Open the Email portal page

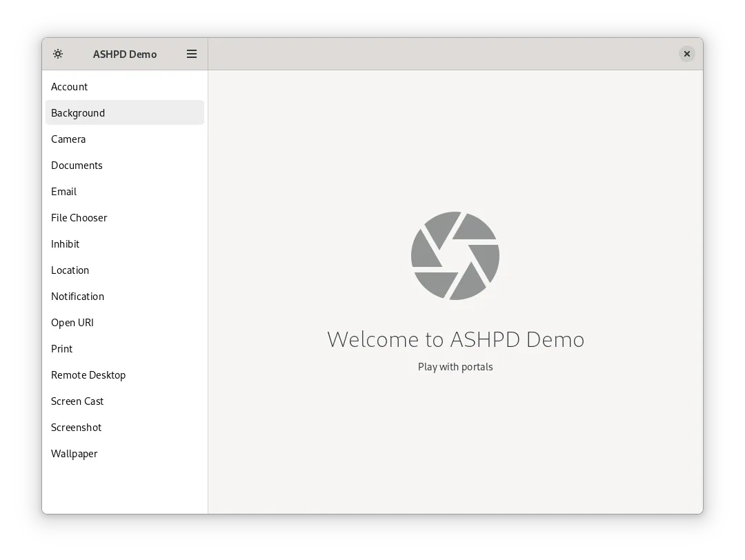pos(64,192)
